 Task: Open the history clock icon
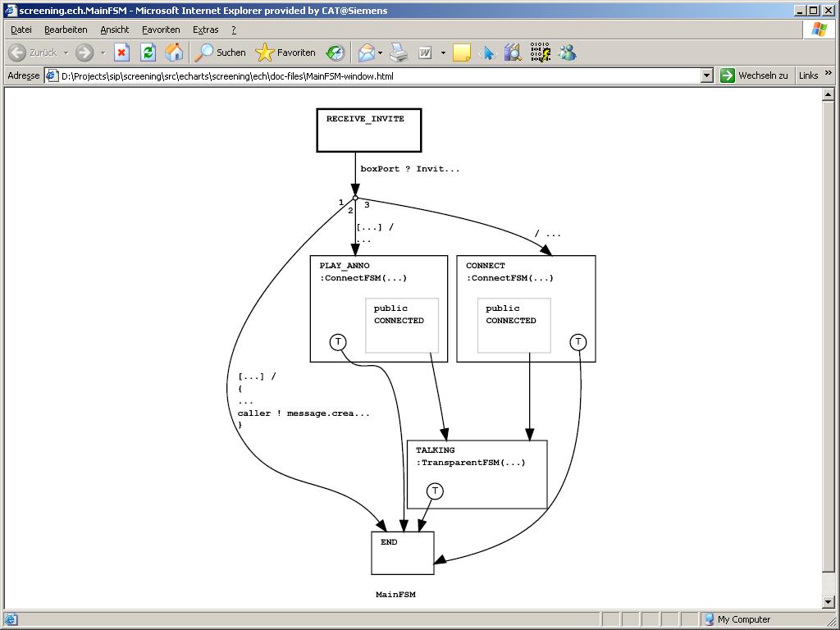pyautogui.click(x=336, y=52)
